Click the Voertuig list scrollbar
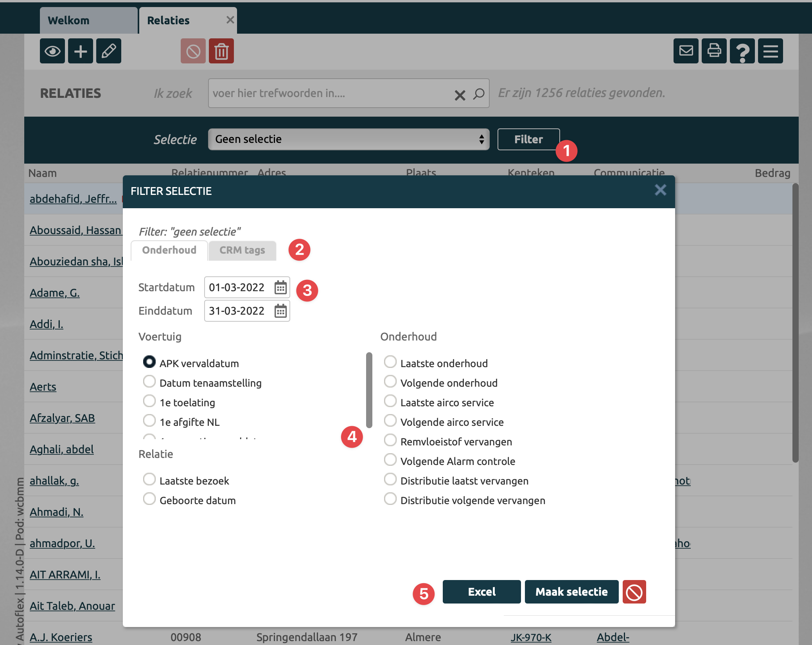Image resolution: width=812 pixels, height=645 pixels. tap(369, 390)
